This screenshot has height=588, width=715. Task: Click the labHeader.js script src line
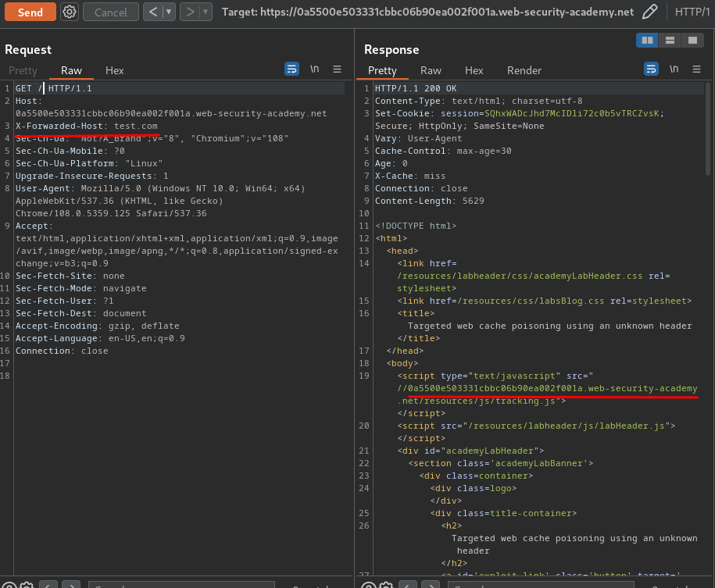click(536, 426)
